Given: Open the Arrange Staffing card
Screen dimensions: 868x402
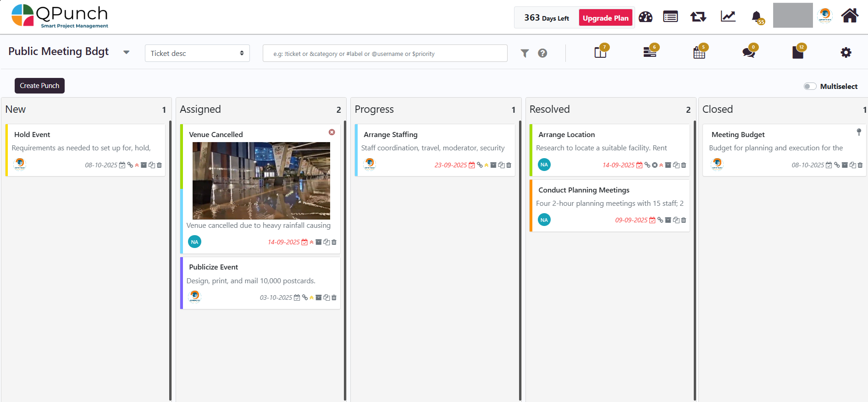Looking at the screenshot, I should [x=390, y=135].
